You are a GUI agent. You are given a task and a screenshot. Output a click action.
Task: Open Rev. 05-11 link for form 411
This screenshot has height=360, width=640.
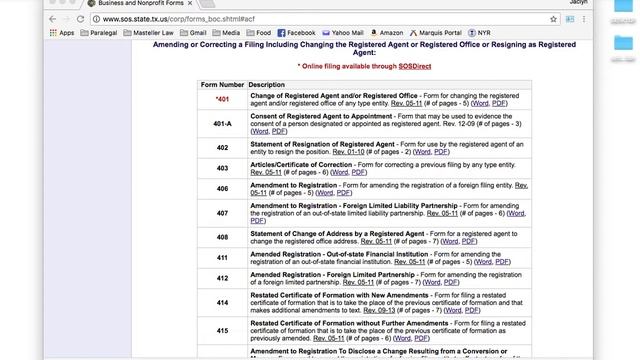coord(409,262)
